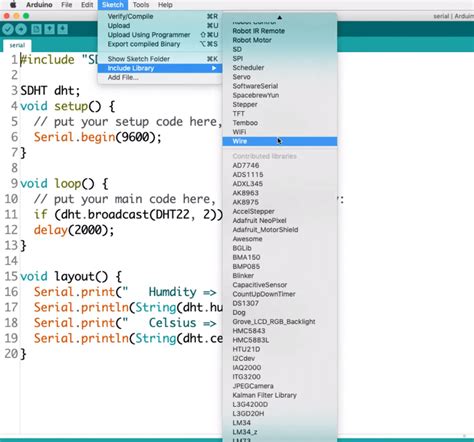
Task: Include the Kalman Filter Library
Action: coord(280,395)
